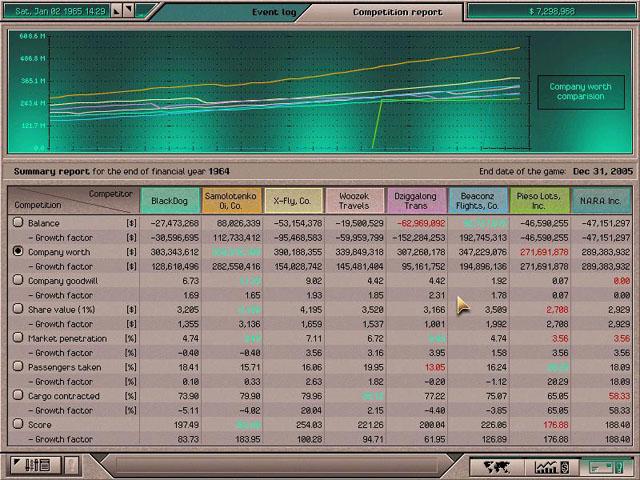This screenshot has height=480, width=640.
Task: Select the Passengers taken radio button
Action: point(17,367)
